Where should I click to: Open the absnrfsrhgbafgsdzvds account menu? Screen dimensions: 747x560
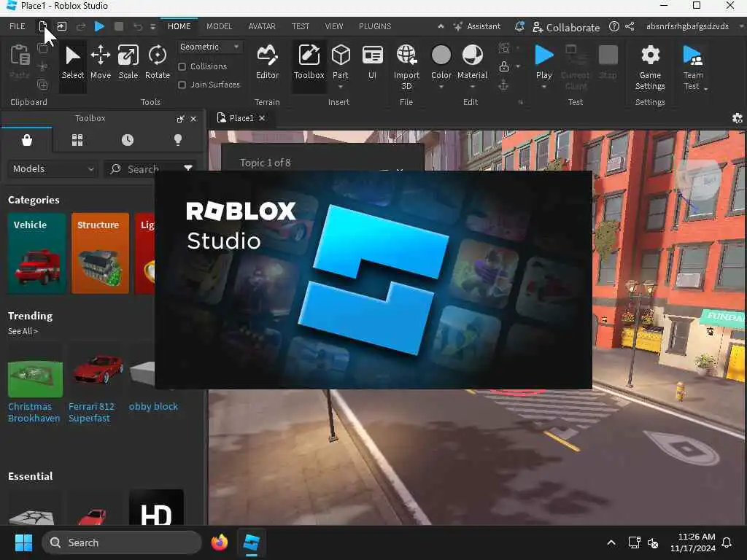[687, 27]
